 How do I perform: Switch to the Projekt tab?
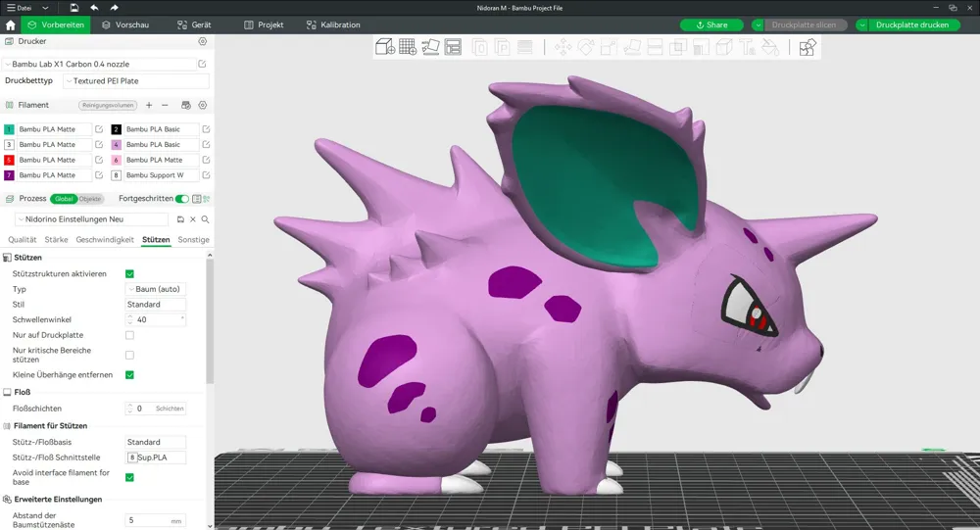pos(264,25)
